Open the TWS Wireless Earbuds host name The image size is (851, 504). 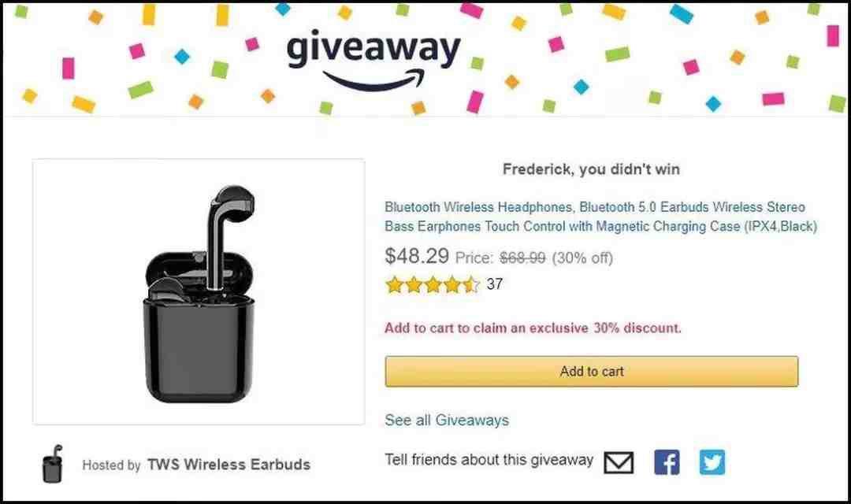[x=229, y=465]
